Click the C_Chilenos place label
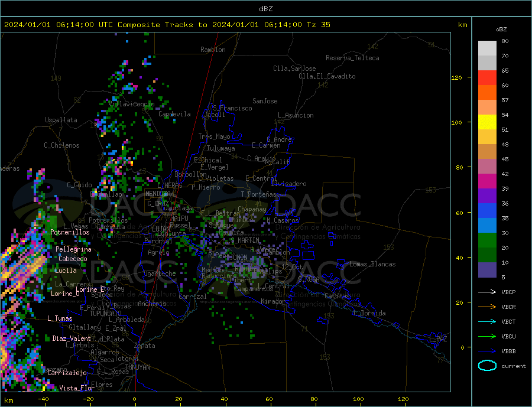 click(61, 145)
